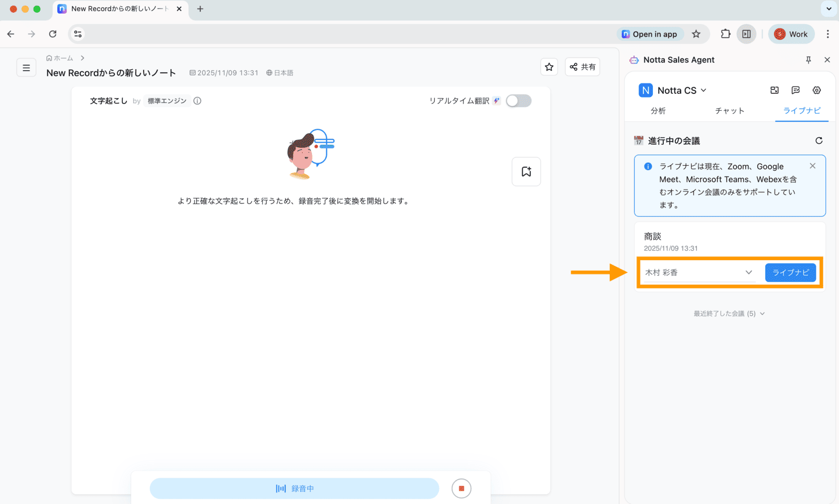Screen dimensions: 839x504
Task: Dismiss the ライブナビ info notice
Action: 812,166
